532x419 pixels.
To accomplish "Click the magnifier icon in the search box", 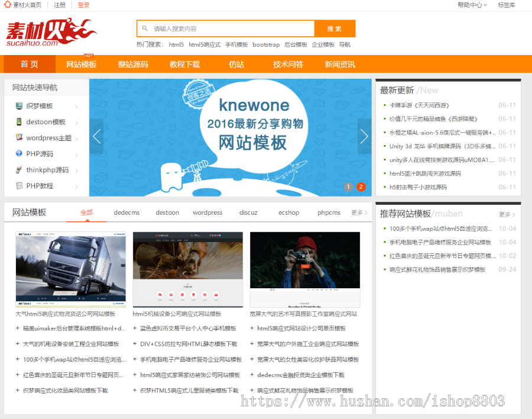I will click(144, 28).
